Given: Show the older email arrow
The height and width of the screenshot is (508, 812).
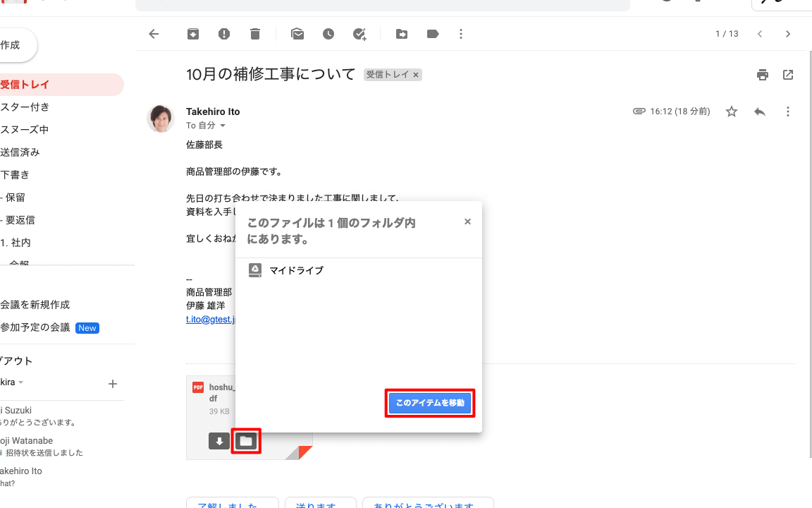Looking at the screenshot, I should tap(788, 34).
